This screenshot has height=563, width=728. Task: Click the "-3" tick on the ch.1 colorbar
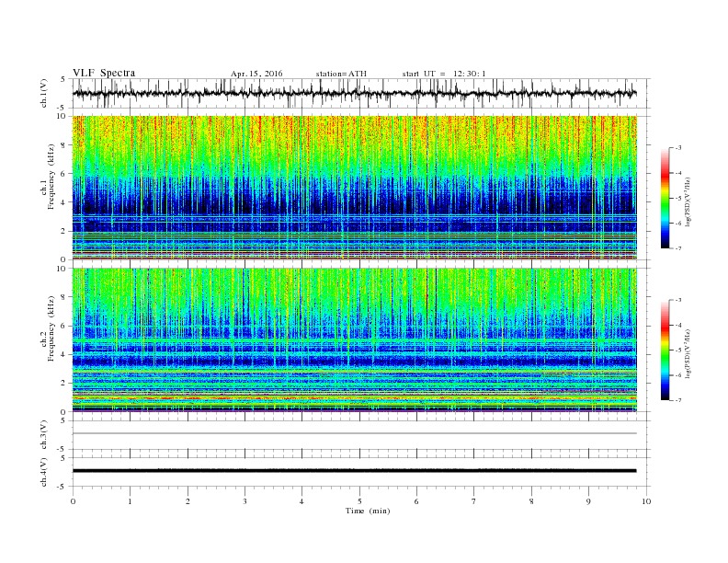click(678, 148)
